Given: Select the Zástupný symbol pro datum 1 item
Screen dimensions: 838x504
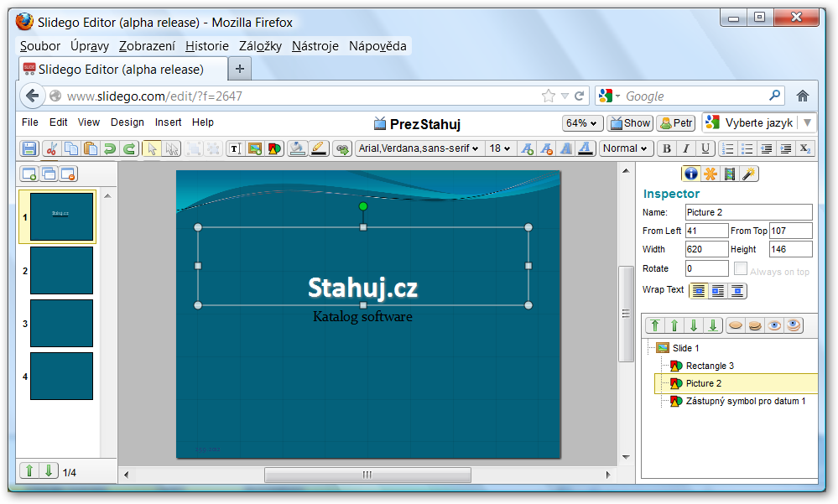Looking at the screenshot, I should [x=746, y=402].
